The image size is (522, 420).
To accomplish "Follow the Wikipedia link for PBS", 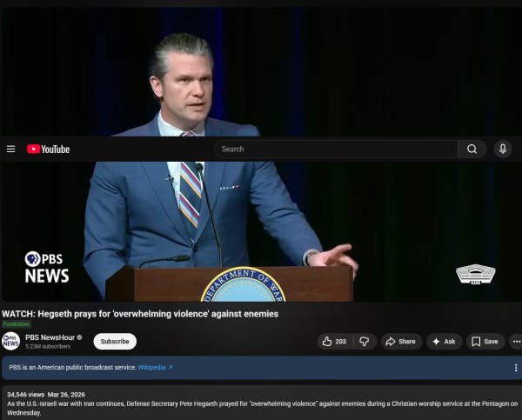I will pos(155,368).
